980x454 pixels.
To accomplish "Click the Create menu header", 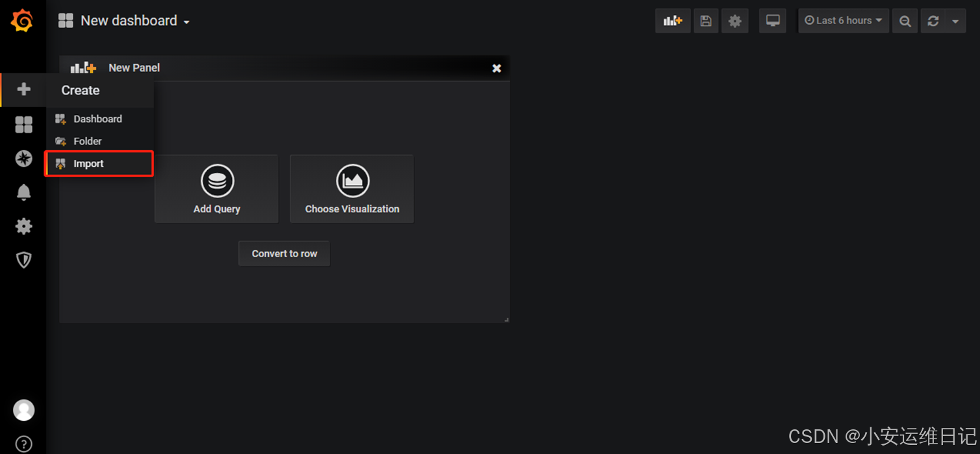I will tap(81, 90).
